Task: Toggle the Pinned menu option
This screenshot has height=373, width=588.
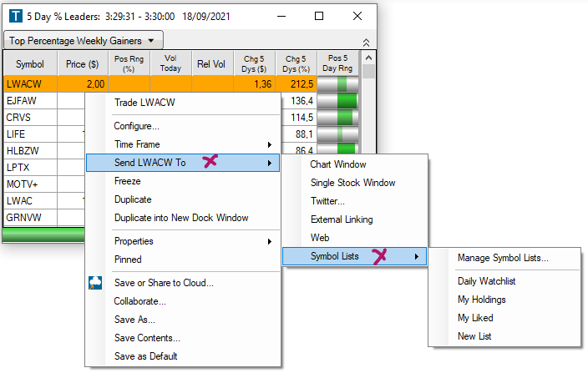Action: (x=128, y=260)
